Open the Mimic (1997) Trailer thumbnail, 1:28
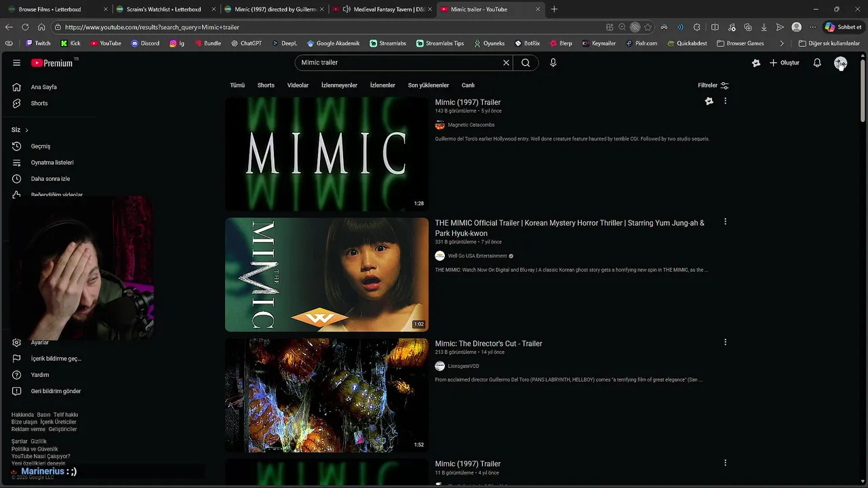Screen dimensions: 868x488 click(327, 154)
